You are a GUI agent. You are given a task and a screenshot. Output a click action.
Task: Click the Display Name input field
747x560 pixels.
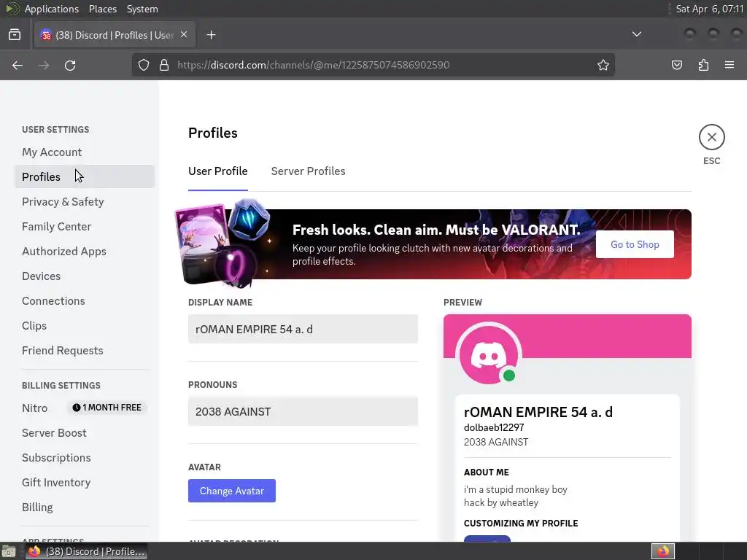click(303, 329)
